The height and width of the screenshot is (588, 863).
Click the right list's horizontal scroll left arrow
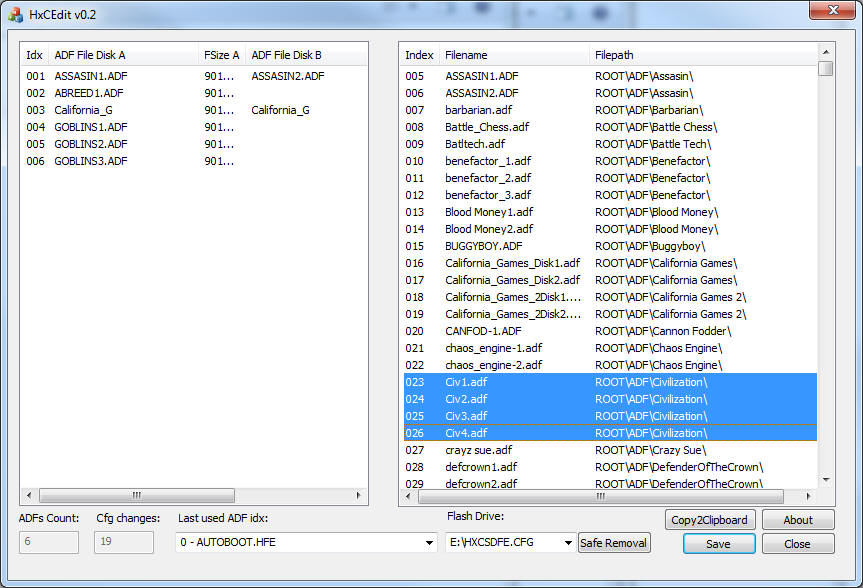408,496
